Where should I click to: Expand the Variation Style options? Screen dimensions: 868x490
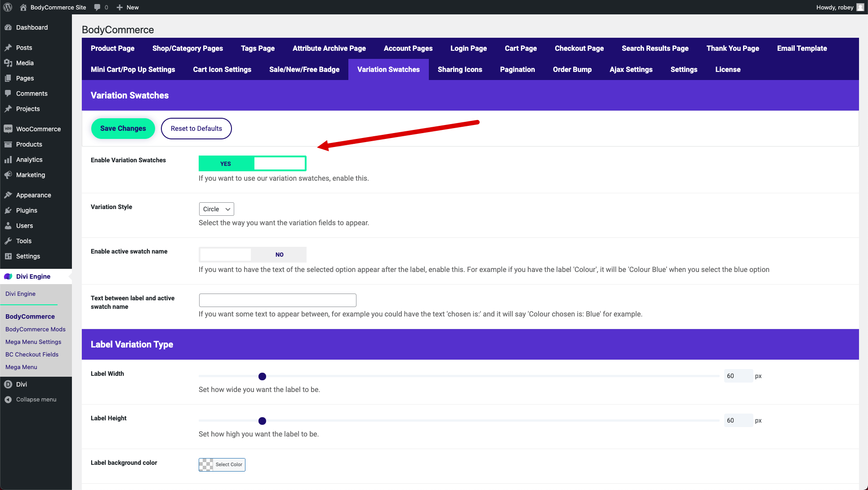pos(215,209)
